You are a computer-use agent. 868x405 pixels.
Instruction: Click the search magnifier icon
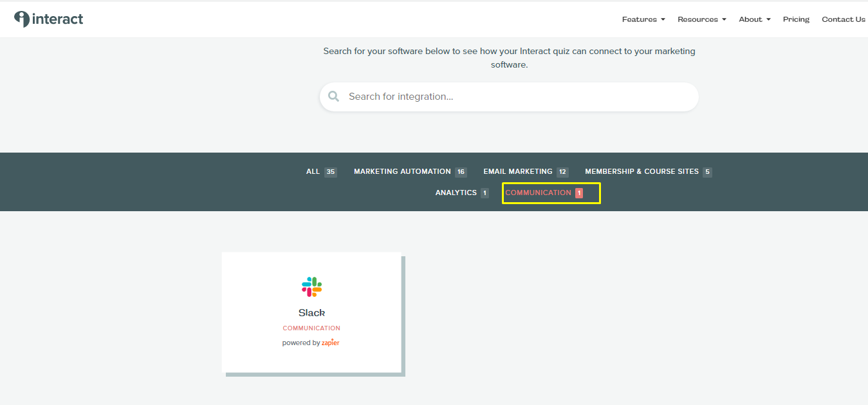point(333,97)
